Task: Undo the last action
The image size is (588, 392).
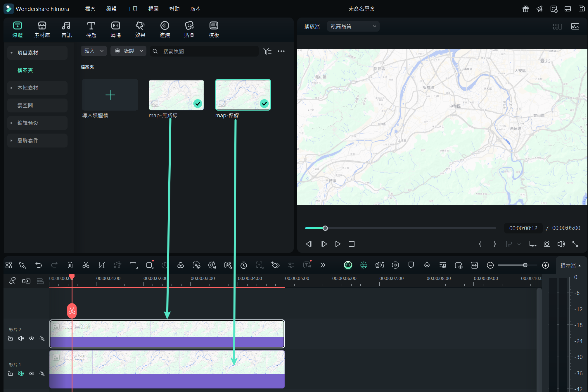Action: tap(39, 265)
